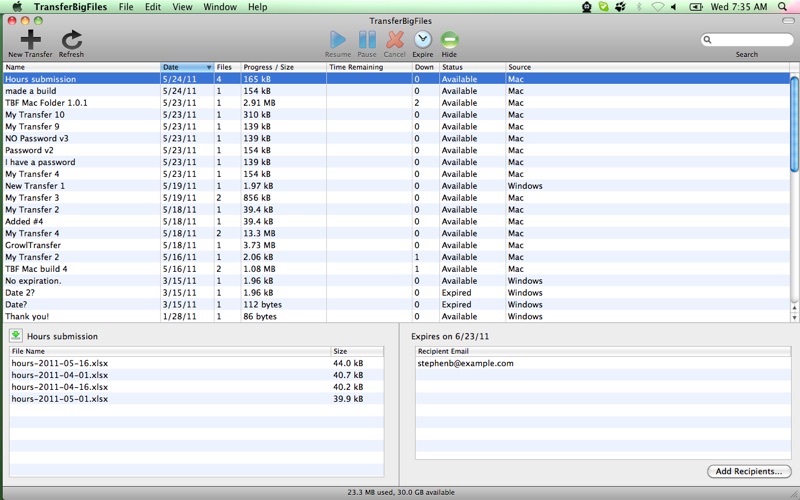Click the battery status icon
The width and height of the screenshot is (800, 500).
click(x=695, y=7)
